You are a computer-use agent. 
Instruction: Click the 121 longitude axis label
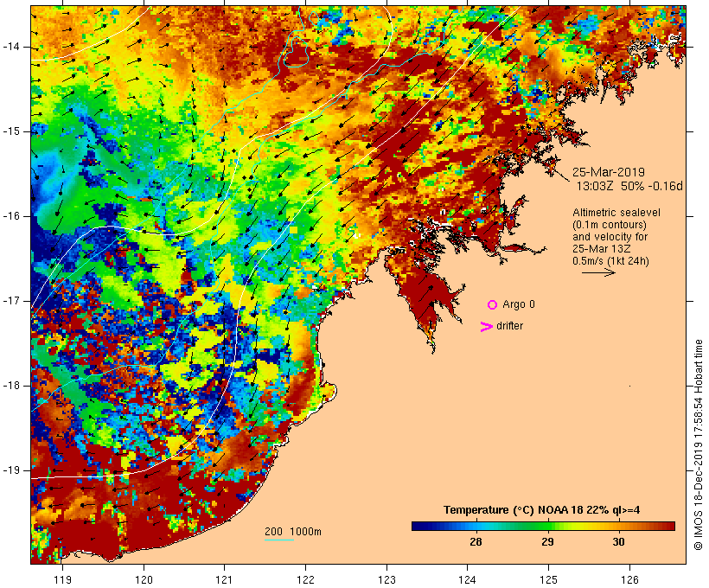[x=224, y=579]
